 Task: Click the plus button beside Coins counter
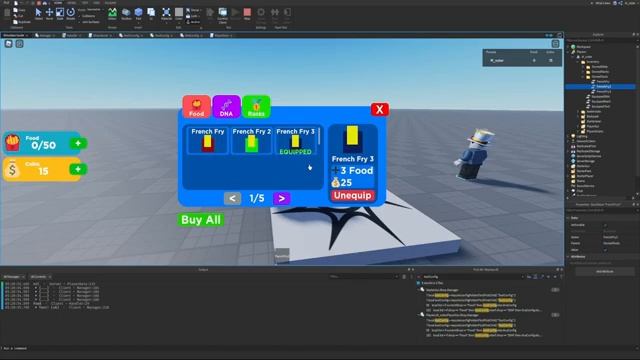(78, 169)
